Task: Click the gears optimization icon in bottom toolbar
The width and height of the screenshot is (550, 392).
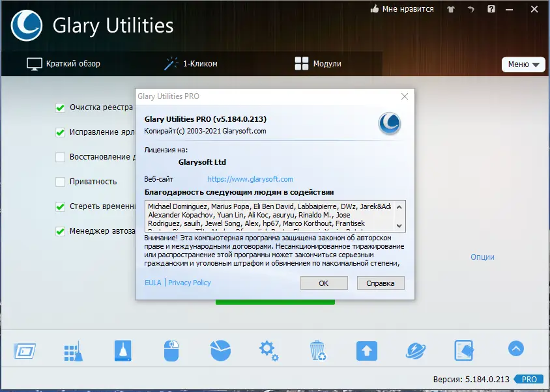Action: (268, 349)
